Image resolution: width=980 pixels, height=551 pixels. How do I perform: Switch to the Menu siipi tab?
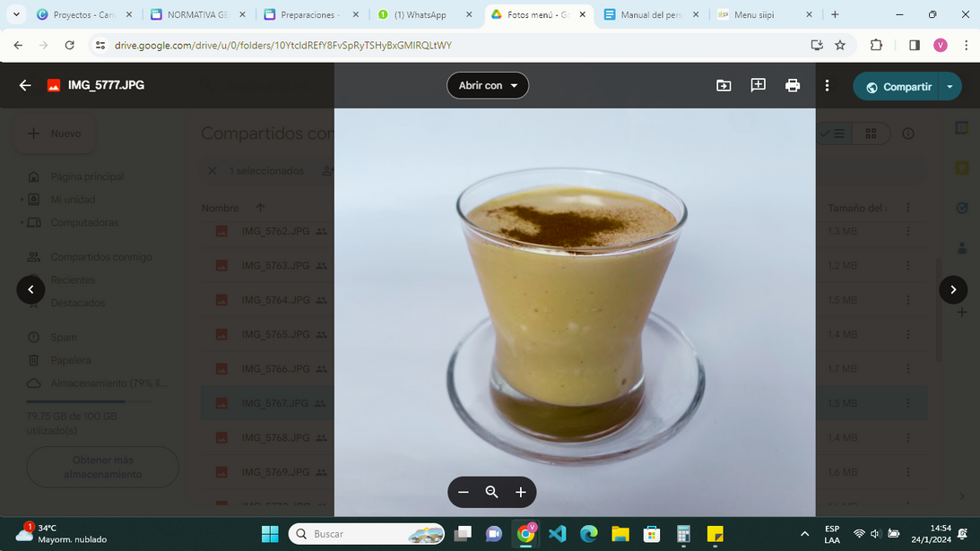click(765, 14)
